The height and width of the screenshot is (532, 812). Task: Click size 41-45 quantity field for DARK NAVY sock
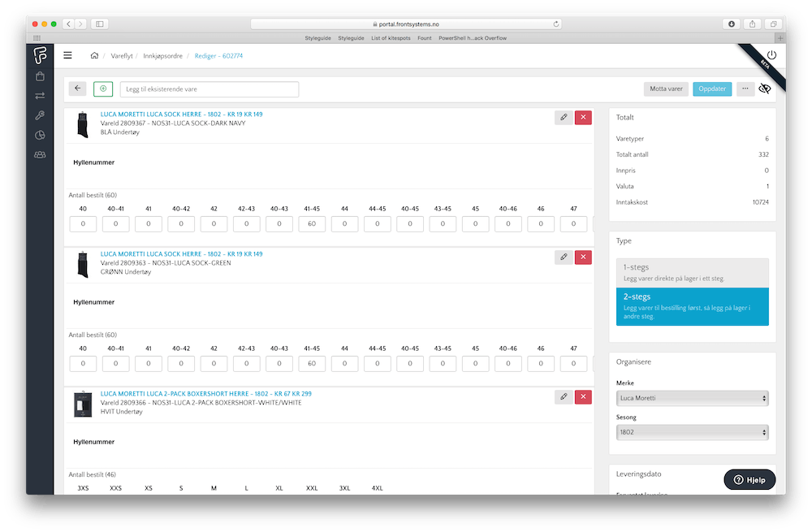pyautogui.click(x=312, y=224)
